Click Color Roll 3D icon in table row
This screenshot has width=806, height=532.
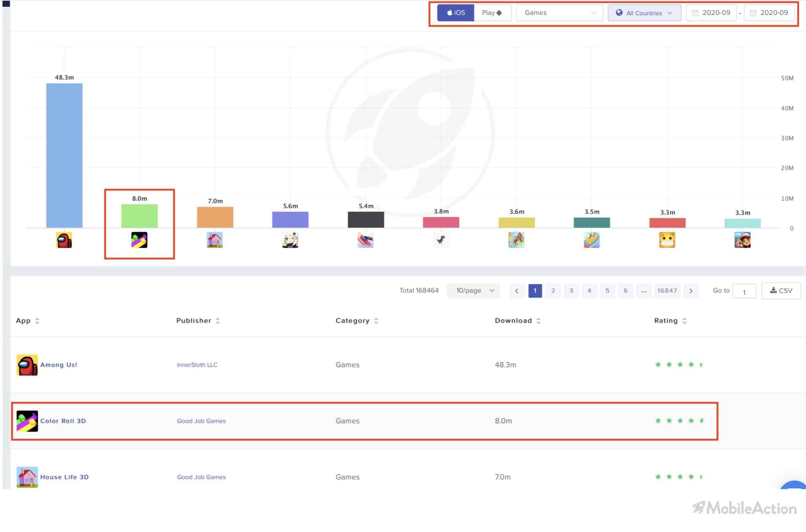(x=27, y=421)
